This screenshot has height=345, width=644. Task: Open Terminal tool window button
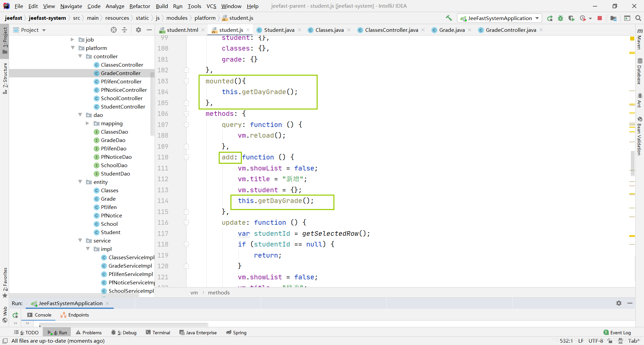[x=158, y=333]
